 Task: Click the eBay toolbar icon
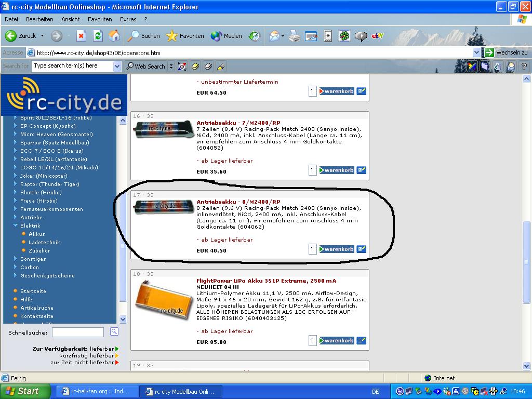(377, 36)
